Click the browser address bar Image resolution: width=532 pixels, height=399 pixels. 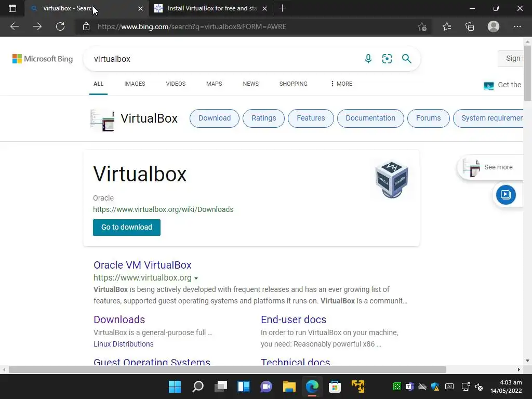click(251, 26)
